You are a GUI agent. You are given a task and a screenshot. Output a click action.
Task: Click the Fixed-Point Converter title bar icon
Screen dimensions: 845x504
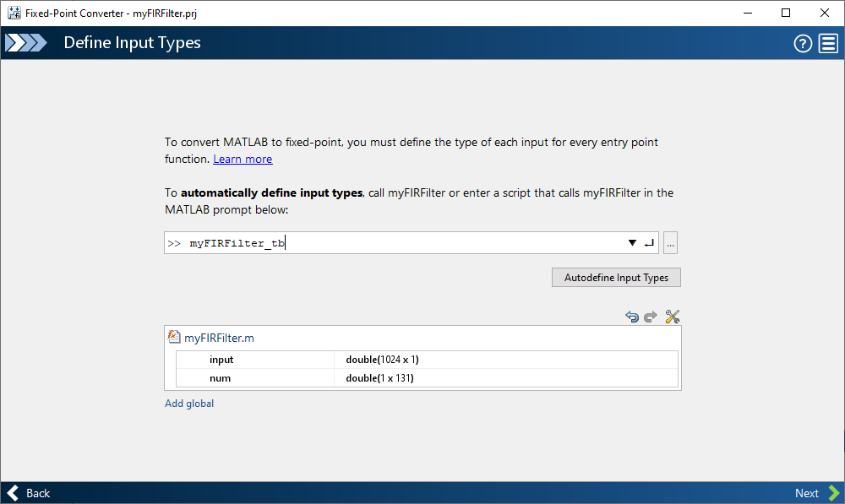point(14,13)
